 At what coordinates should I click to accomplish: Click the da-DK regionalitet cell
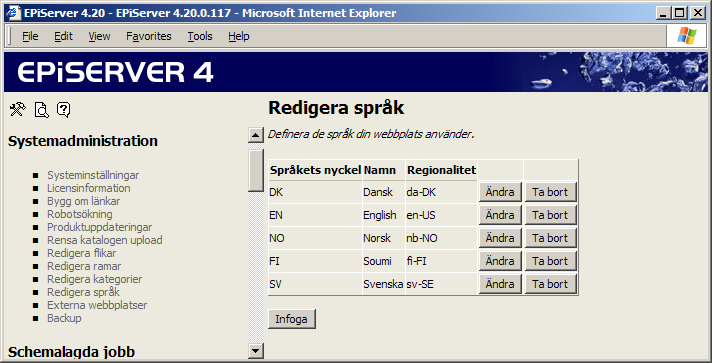click(441, 192)
